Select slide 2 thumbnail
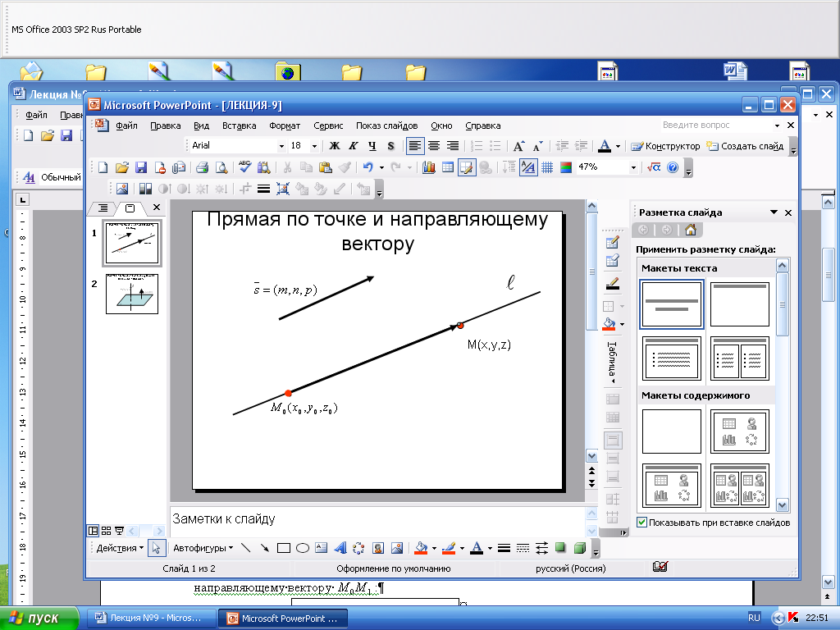Image resolution: width=840 pixels, height=630 pixels. click(132, 294)
